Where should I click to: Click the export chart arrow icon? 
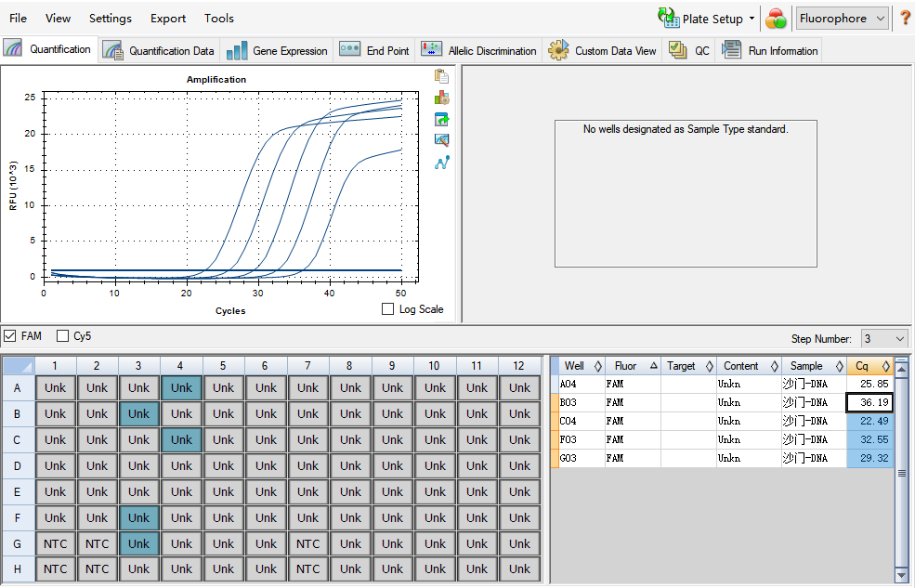point(442,119)
